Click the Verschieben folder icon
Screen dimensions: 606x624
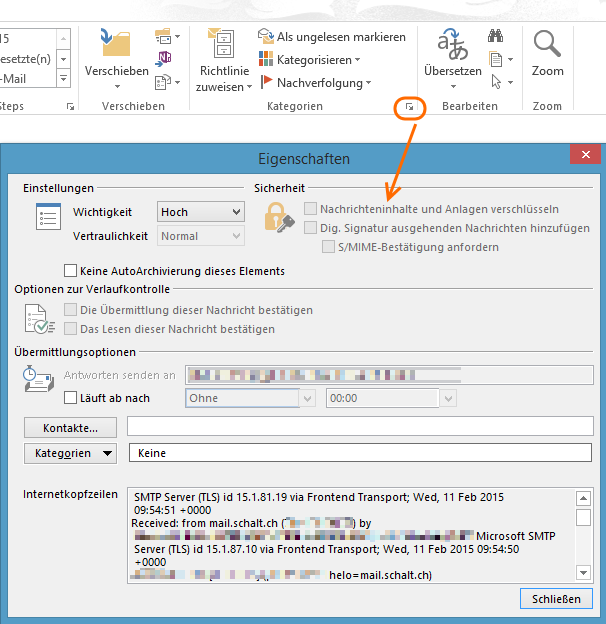point(116,44)
